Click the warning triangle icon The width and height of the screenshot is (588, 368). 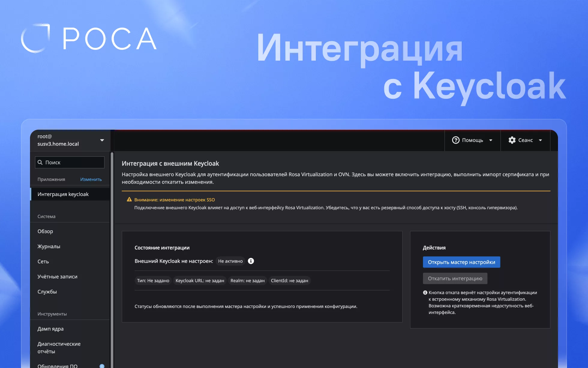click(129, 199)
